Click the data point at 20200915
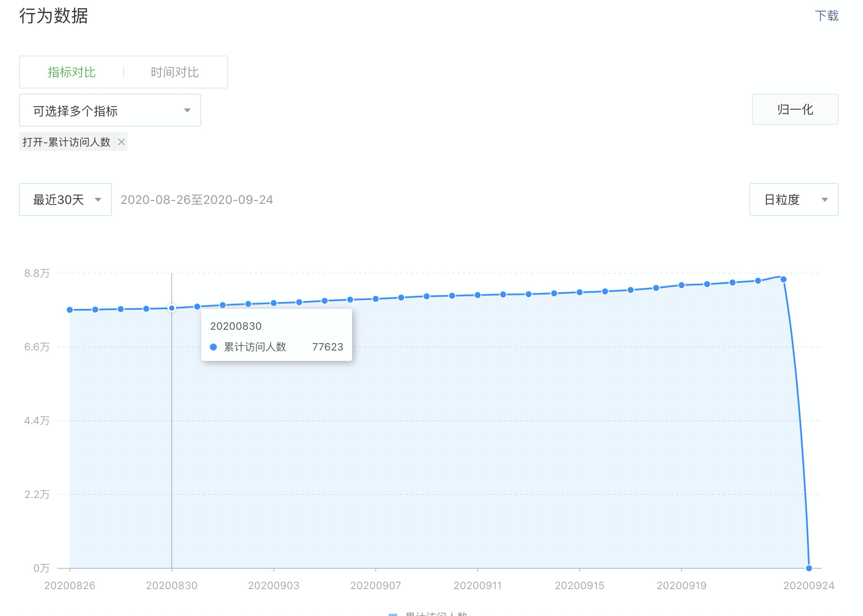863x616 pixels. pos(579,292)
